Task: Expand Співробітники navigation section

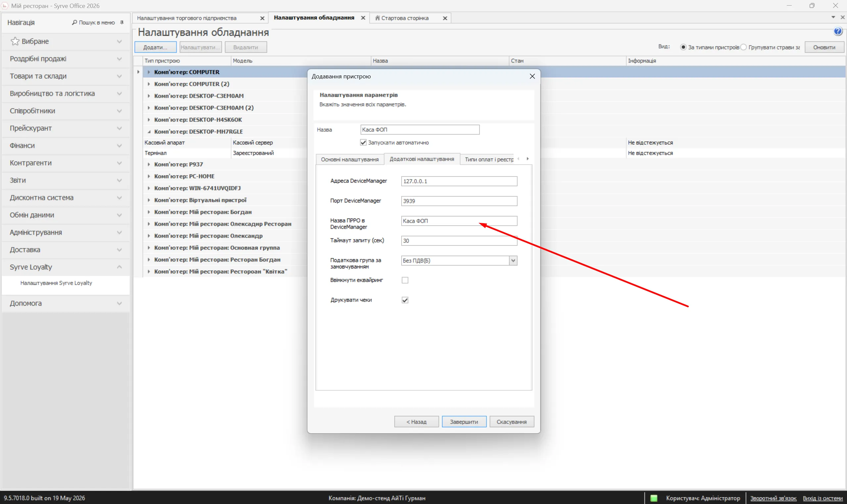Action: pos(66,111)
